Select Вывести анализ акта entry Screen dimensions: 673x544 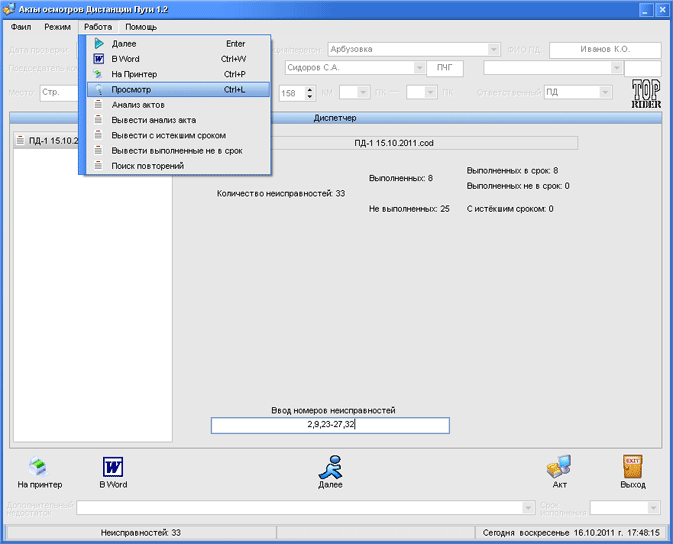tap(179, 120)
